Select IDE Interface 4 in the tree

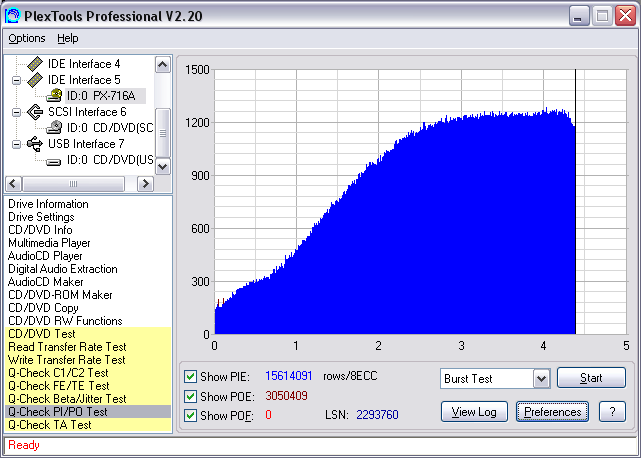tap(84, 64)
